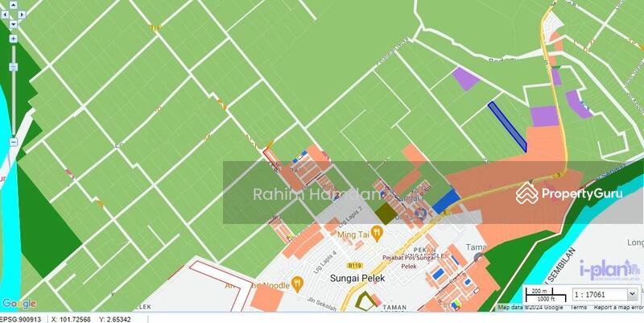Image resolution: width=644 pixels, height=323 pixels.
Task: Zoom out using the minus button
Action: coord(13,142)
